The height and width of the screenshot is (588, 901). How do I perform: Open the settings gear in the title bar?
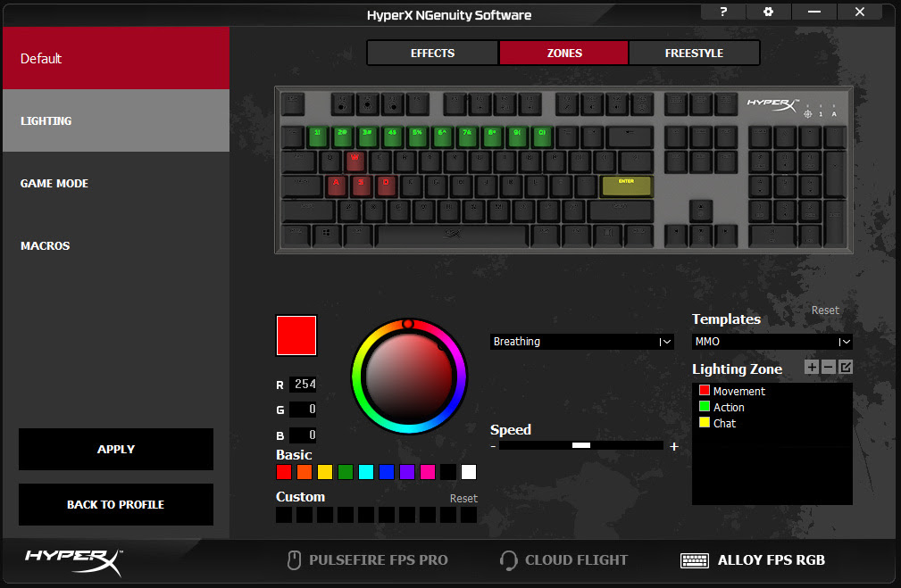pos(769,12)
